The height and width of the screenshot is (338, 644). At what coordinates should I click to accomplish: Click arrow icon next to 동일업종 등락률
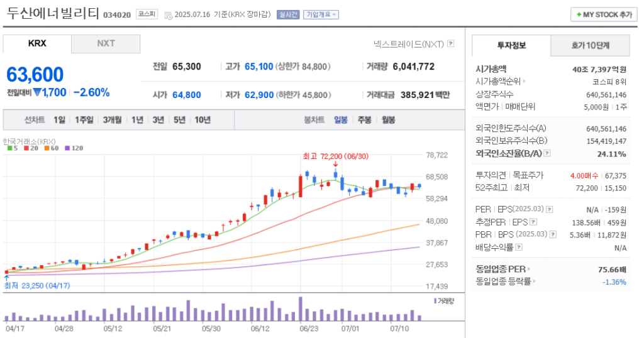(534, 282)
